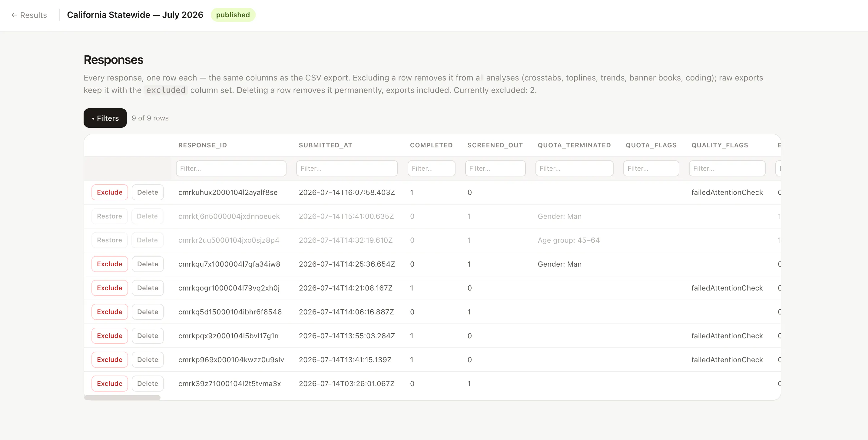Click failedAttentionCheck in cmrkuhux row
868x440 pixels.
pos(727,192)
